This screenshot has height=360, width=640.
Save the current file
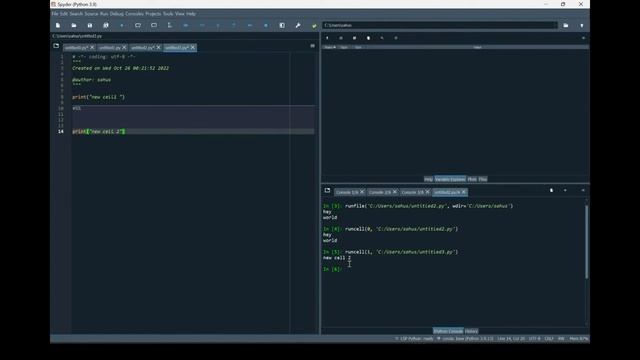[90, 25]
